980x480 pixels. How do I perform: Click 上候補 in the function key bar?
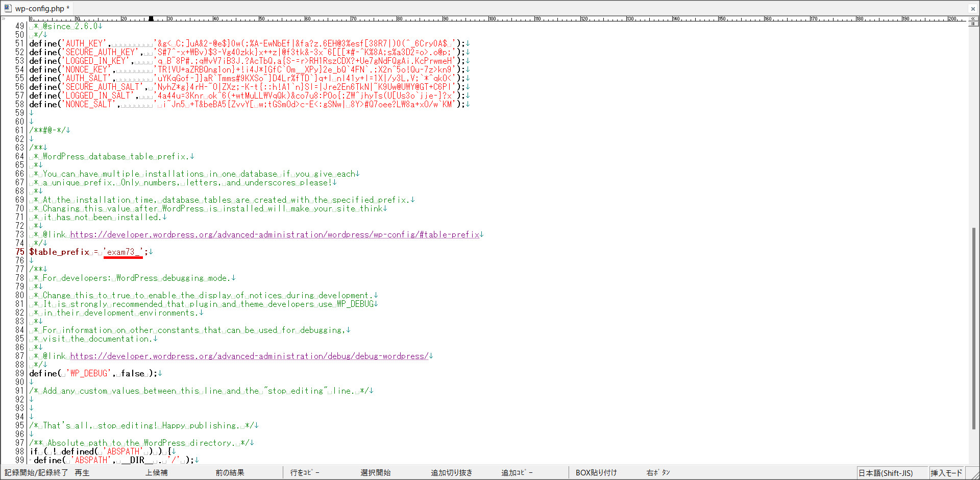(x=156, y=473)
